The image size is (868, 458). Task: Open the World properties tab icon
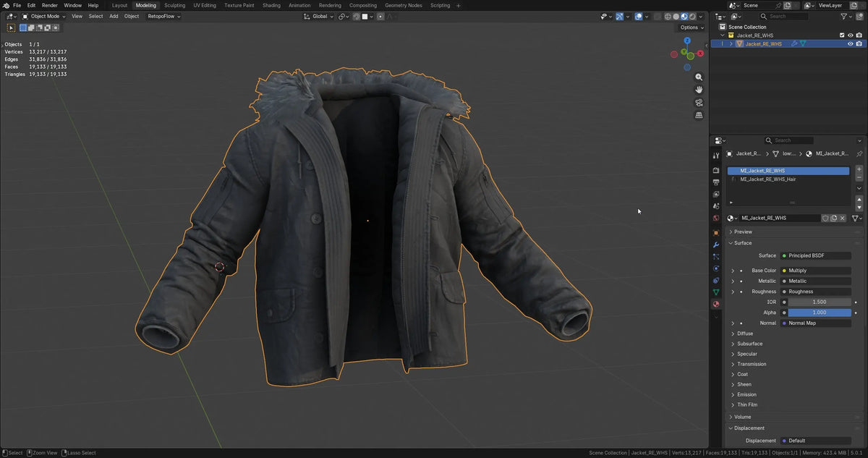[716, 218]
